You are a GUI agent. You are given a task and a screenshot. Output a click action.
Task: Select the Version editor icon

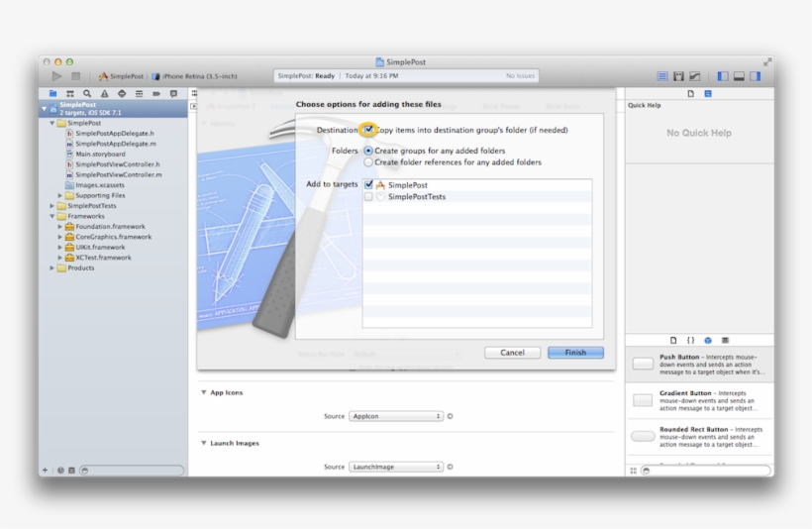point(694,76)
